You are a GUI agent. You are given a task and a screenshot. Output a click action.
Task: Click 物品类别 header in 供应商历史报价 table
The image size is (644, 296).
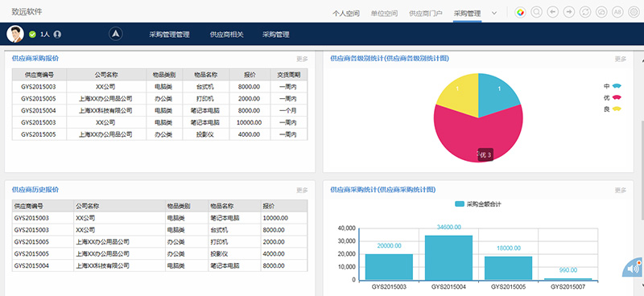(x=187, y=206)
